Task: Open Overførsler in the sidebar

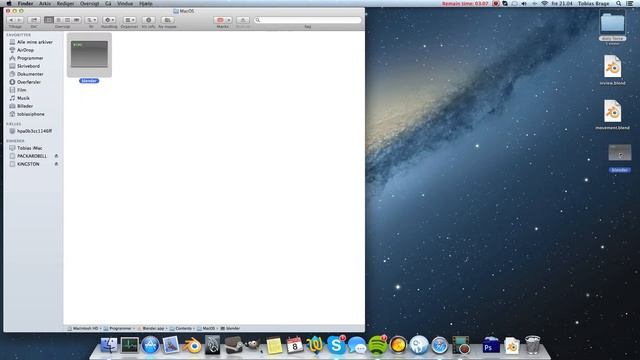Action: click(29, 82)
